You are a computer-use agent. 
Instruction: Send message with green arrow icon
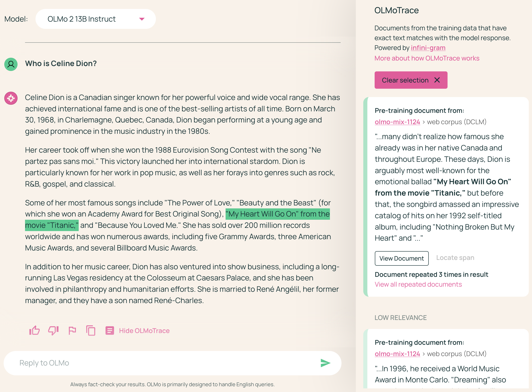pos(325,363)
